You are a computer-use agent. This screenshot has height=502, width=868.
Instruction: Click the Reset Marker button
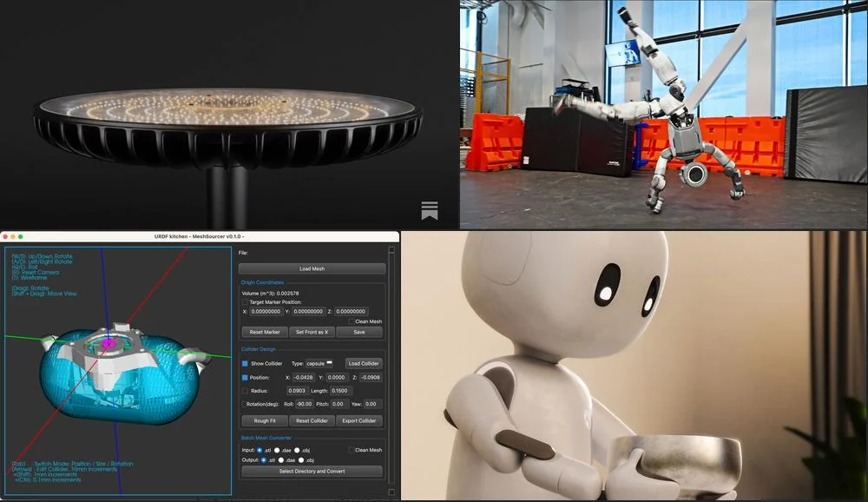tap(264, 332)
